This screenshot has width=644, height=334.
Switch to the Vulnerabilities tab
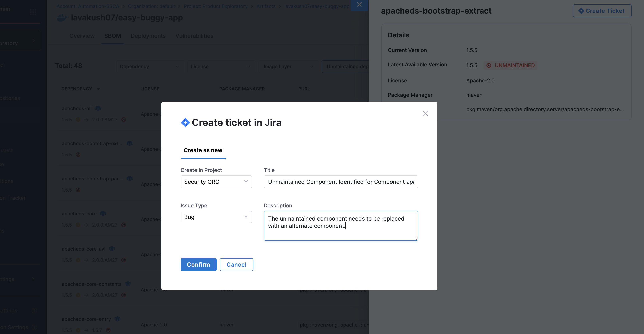coord(194,36)
